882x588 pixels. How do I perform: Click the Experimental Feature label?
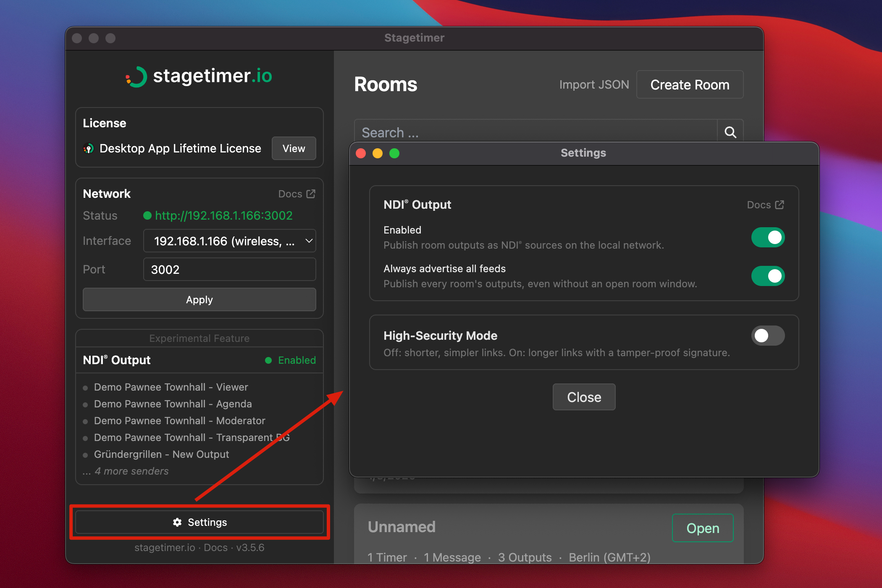tap(199, 338)
